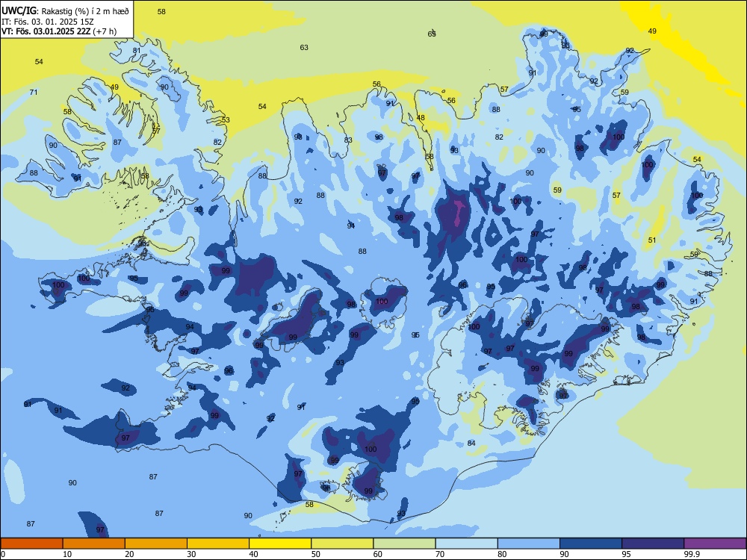Click the 'VT: Fös. 03.01.2025 22Z (+7 h)' line
The image size is (747, 560).
(x=59, y=31)
